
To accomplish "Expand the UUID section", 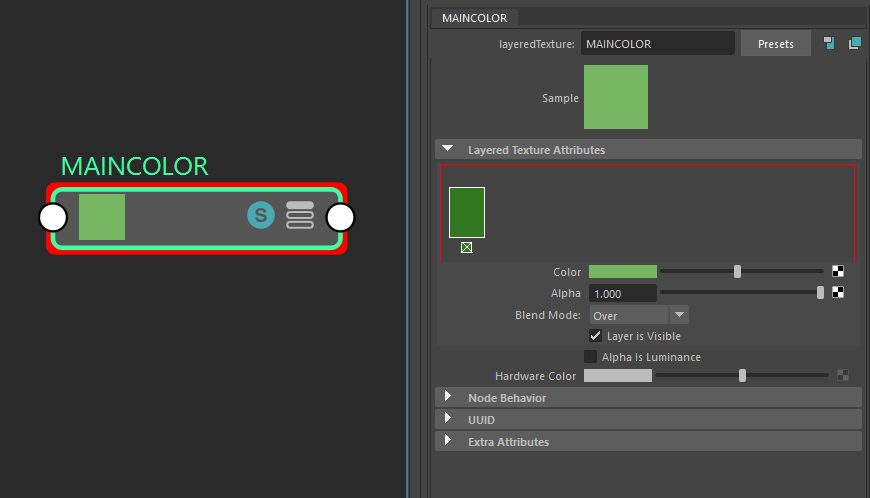I will click(x=448, y=418).
